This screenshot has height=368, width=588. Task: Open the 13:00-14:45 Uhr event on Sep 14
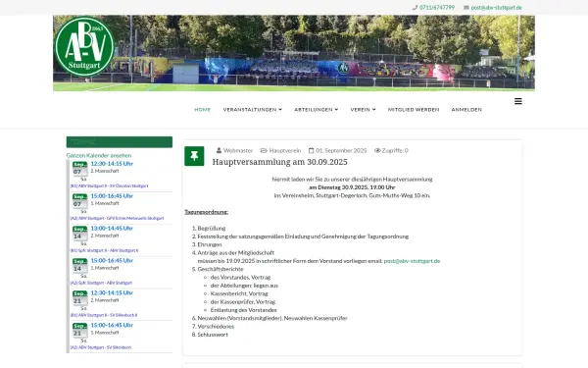click(x=112, y=229)
